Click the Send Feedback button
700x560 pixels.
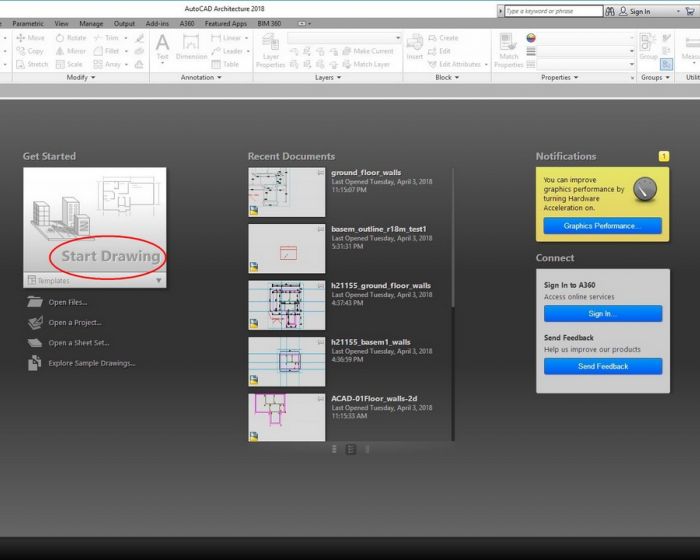click(x=603, y=366)
